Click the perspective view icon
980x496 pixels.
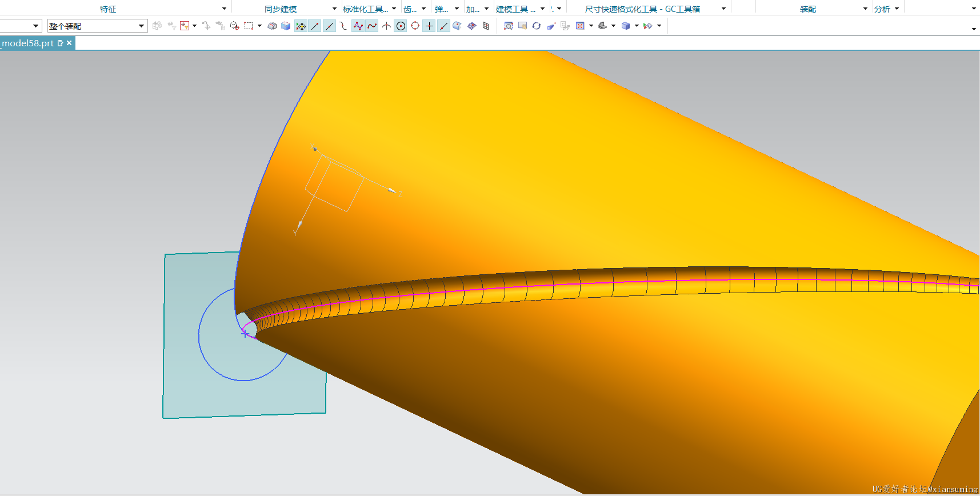[551, 26]
